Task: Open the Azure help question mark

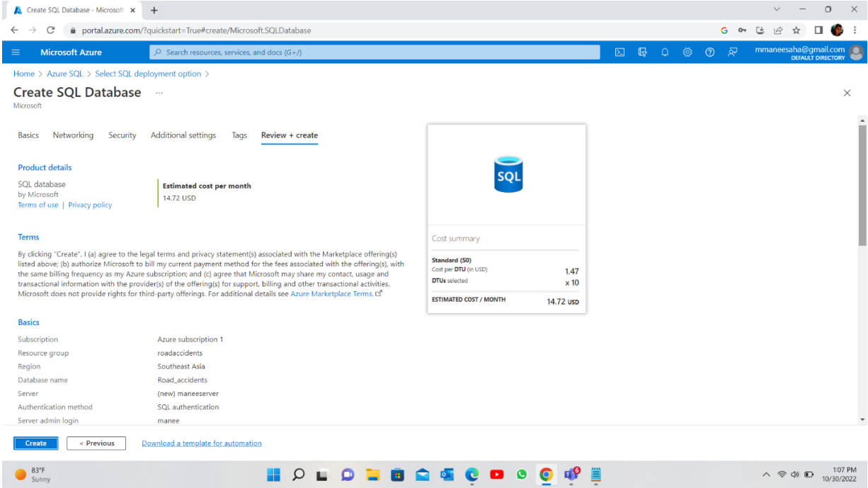Action: point(709,52)
